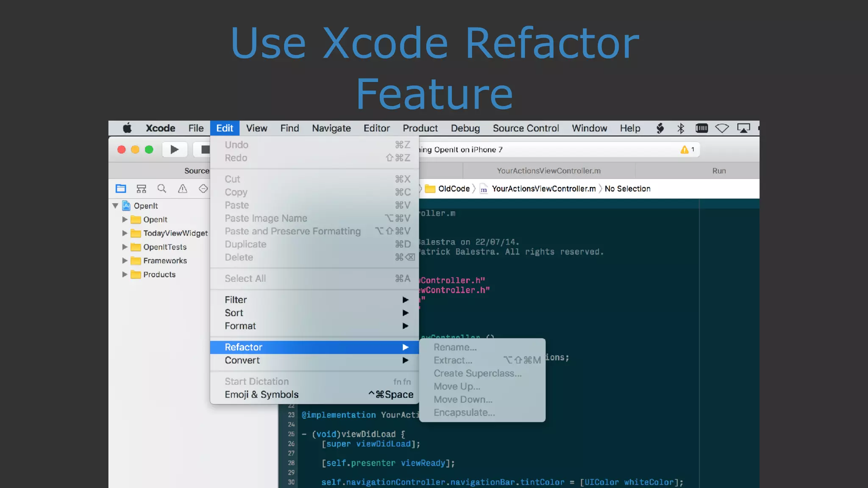Screen dimensions: 868x488
Task: Click No Selection in jump bar
Action: pos(627,189)
